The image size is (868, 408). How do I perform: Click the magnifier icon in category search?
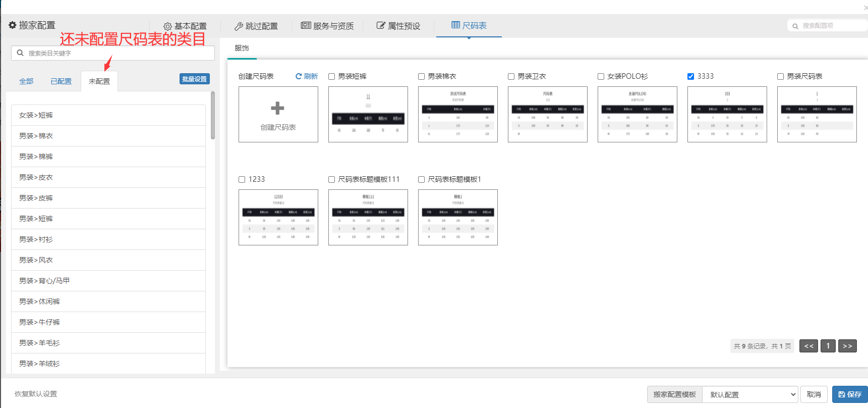click(20, 53)
